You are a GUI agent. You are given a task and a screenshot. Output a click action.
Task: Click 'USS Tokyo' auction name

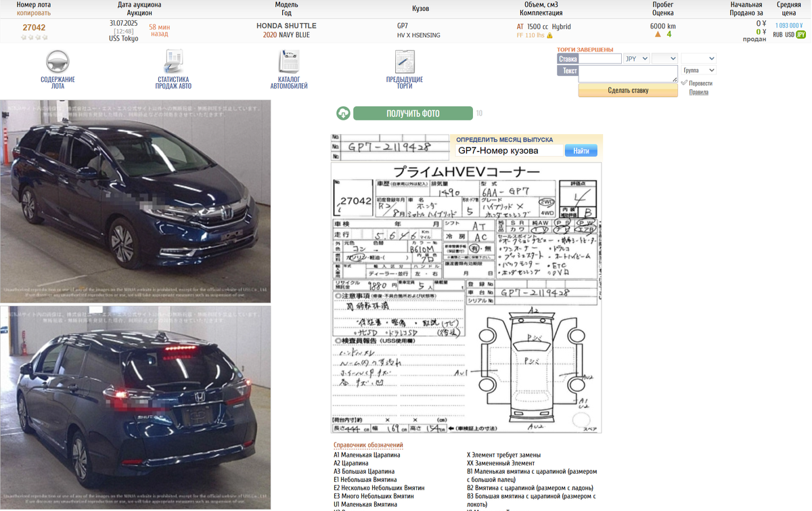point(123,39)
